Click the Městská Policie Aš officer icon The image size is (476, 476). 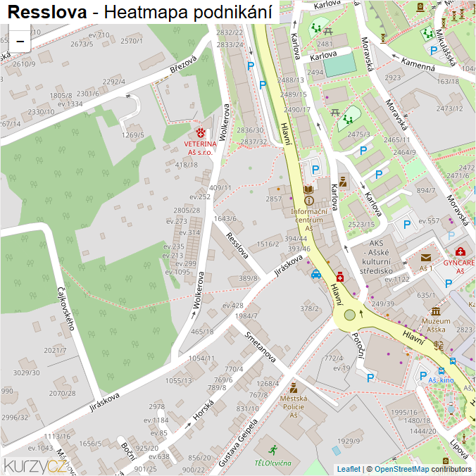click(294, 388)
